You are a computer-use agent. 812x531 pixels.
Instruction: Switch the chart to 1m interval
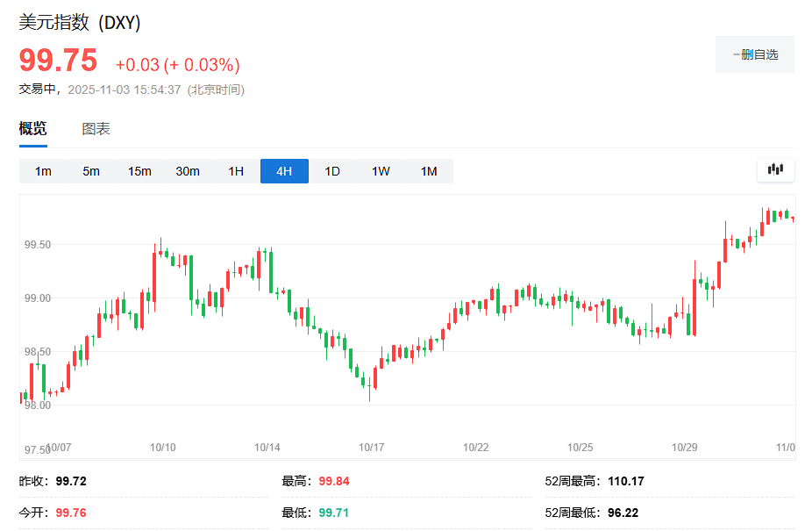[x=42, y=171]
